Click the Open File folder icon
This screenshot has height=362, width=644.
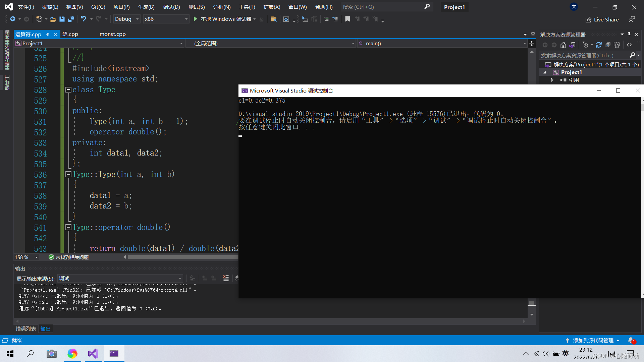pos(53,19)
